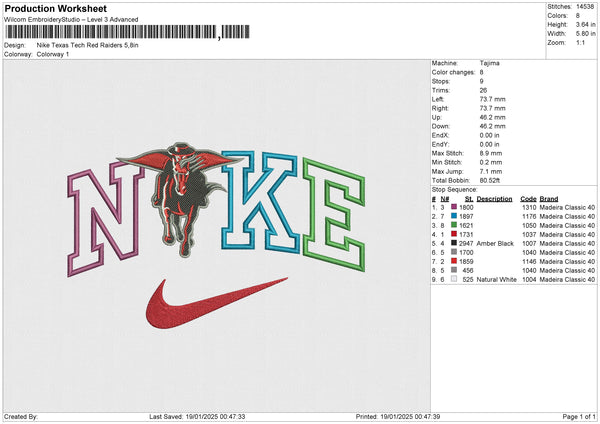Pick the green swatch beside stitch count 1621
The height and width of the screenshot is (424, 600).
454,225
